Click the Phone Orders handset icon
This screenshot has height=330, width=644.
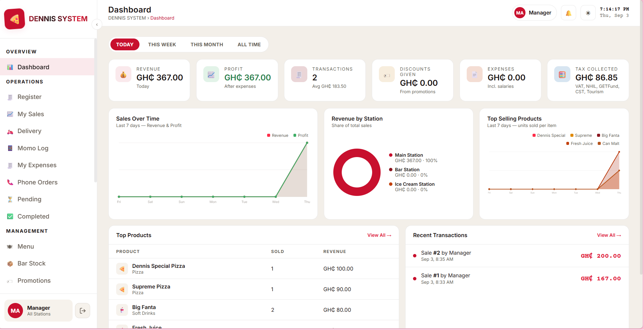10,182
